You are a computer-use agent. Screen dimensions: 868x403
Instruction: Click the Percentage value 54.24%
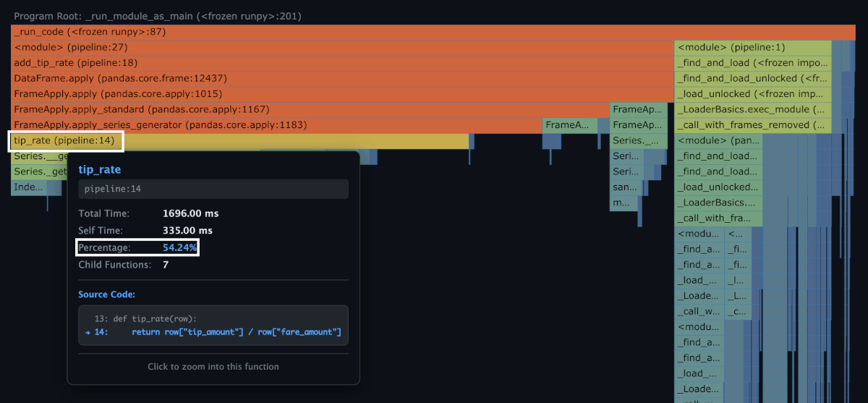179,247
